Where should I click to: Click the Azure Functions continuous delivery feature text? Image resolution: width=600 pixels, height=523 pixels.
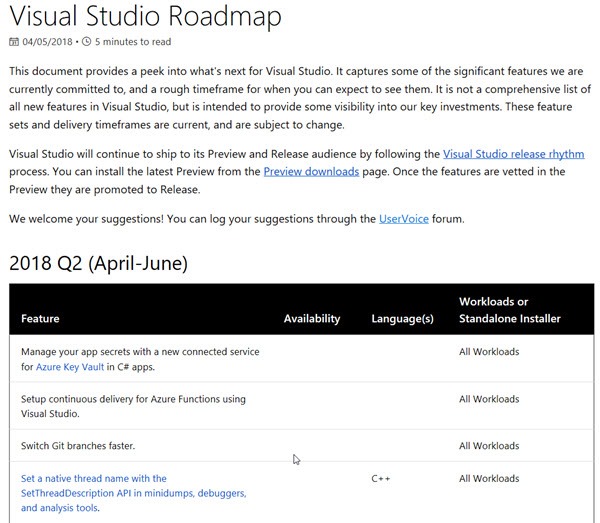133,406
